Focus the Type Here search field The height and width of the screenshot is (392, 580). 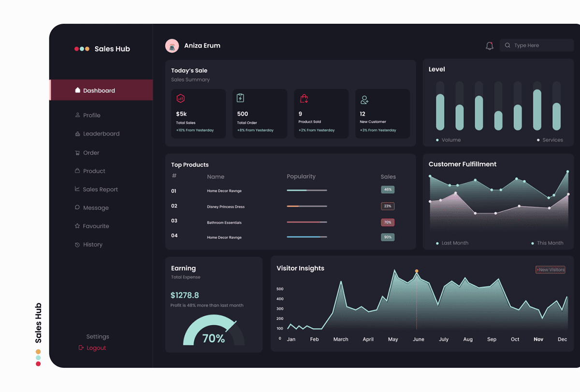(537, 45)
